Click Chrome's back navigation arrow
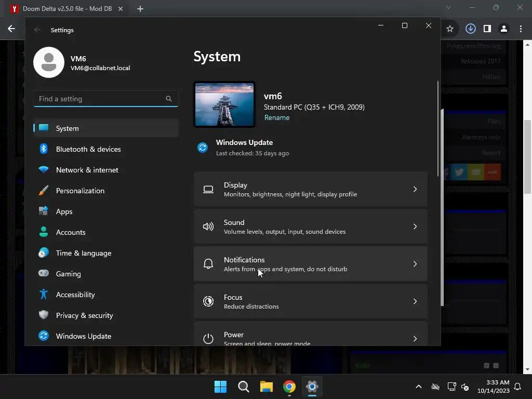532x399 pixels. 11,29
